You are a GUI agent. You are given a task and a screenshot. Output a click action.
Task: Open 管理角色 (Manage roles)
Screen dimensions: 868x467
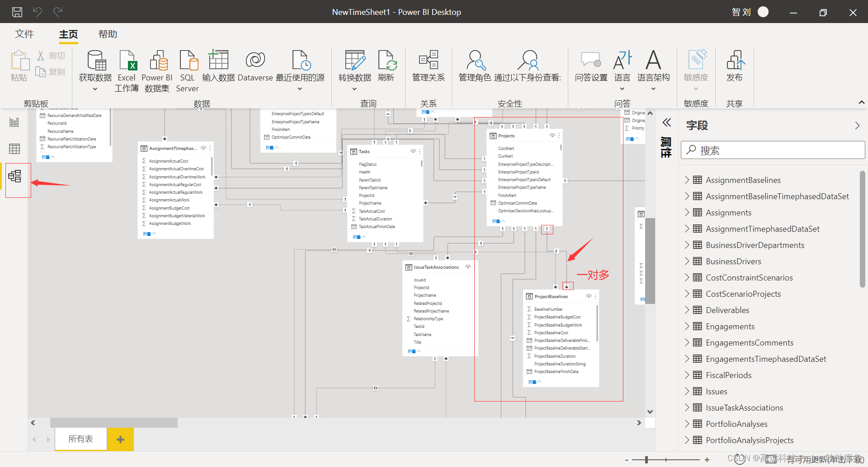tap(475, 66)
